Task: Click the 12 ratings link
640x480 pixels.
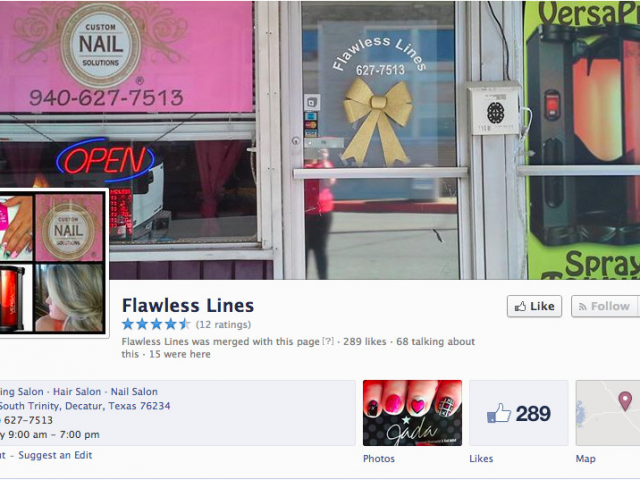Action: (223, 325)
